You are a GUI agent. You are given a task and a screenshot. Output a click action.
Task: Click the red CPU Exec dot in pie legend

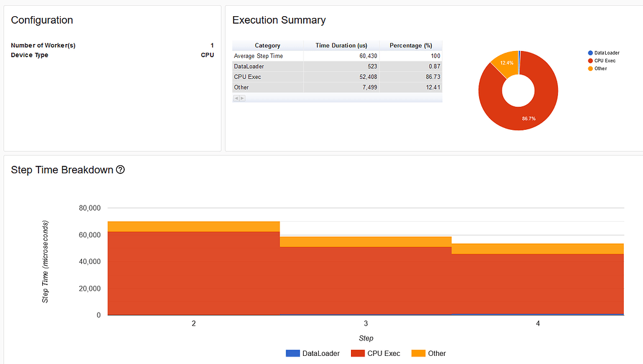[590, 61]
